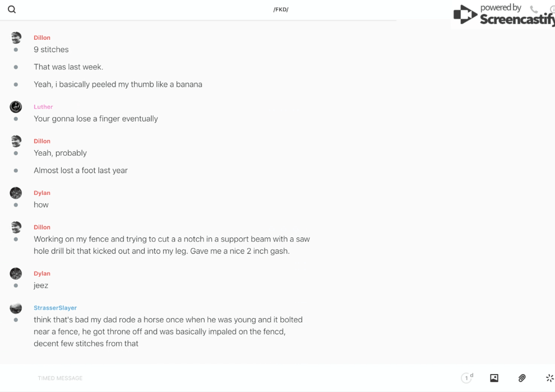Click Luther's profile avatar
The image size is (555, 392).
(16, 107)
